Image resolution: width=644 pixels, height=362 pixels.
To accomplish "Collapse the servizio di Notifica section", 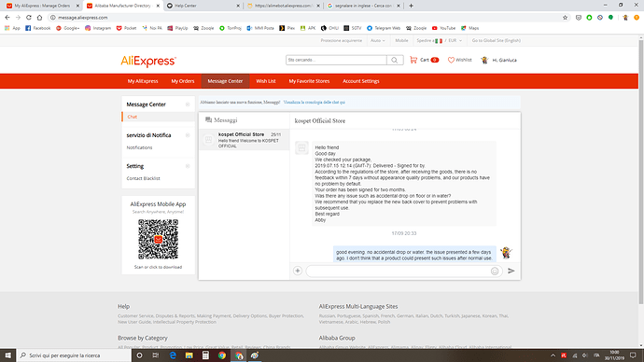I will coord(188,135).
